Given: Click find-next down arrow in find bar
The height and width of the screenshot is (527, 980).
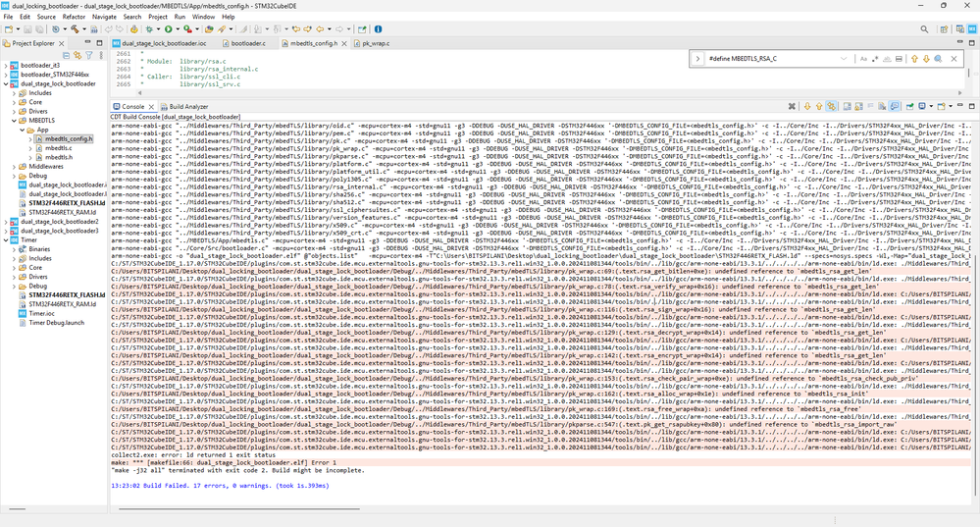Looking at the screenshot, I should point(926,58).
